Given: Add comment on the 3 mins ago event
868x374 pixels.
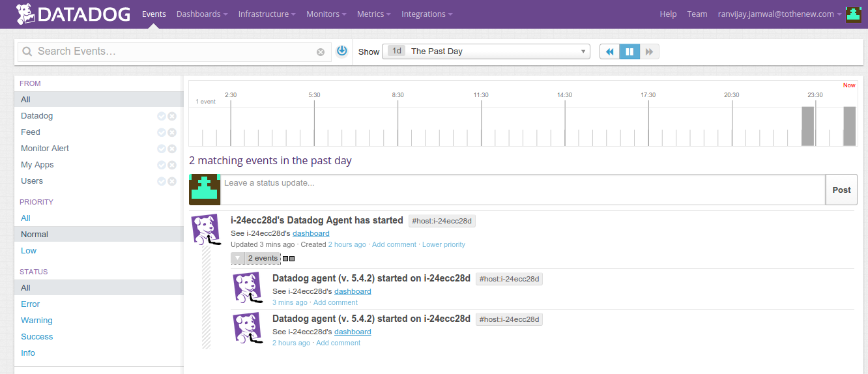Looking at the screenshot, I should click(336, 302).
